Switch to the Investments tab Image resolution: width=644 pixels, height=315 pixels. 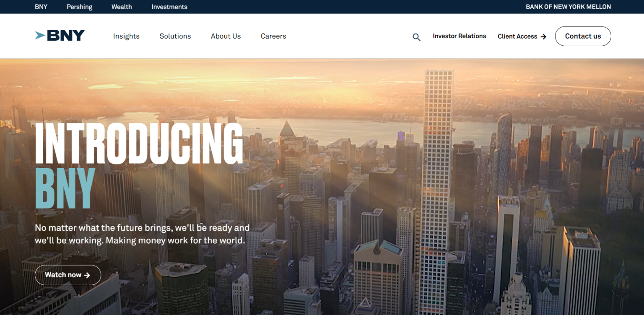tap(169, 6)
